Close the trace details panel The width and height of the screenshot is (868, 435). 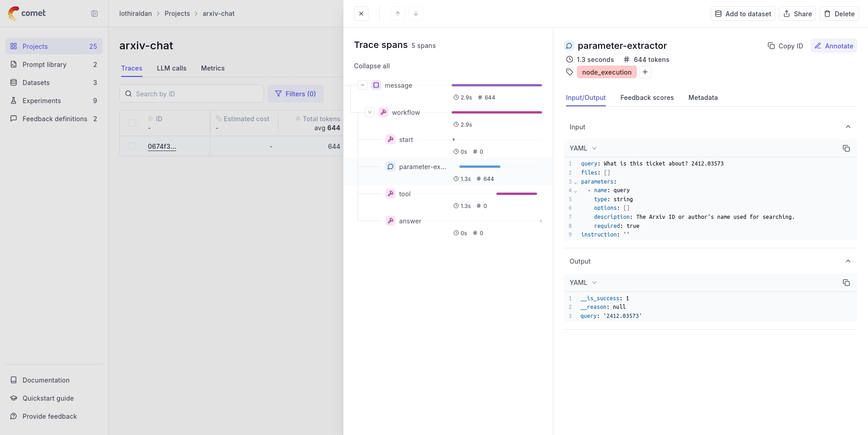(x=361, y=14)
